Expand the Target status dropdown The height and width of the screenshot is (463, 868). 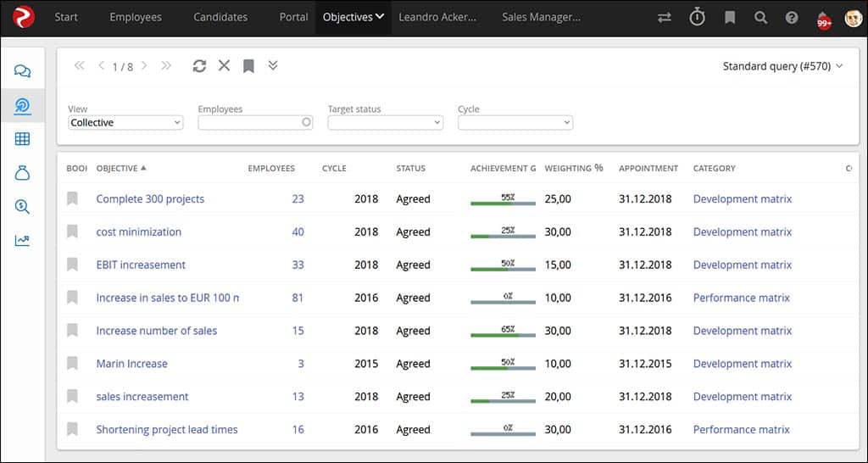click(385, 123)
